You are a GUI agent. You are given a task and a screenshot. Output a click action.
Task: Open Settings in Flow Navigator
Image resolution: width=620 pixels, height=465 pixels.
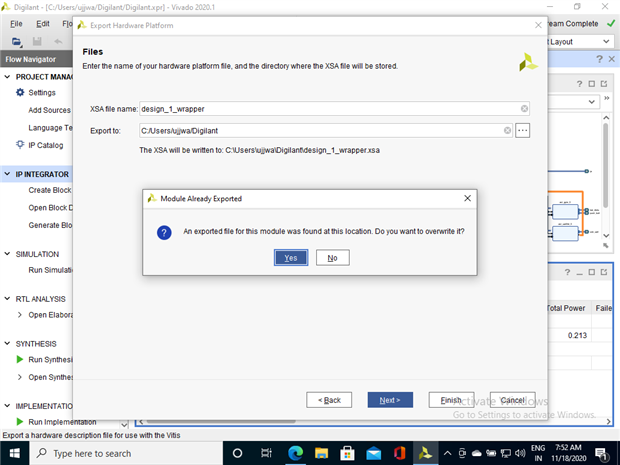pos(42,93)
